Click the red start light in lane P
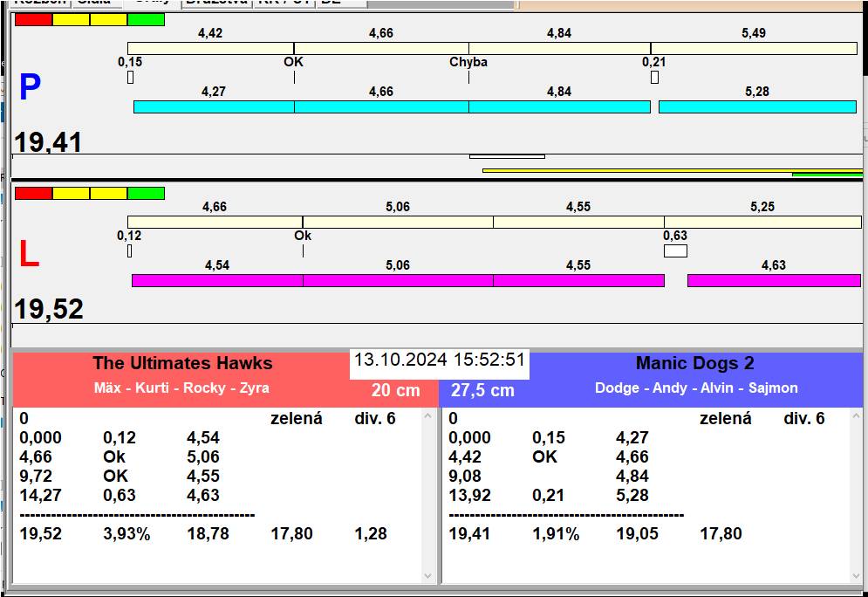The height and width of the screenshot is (597, 868). click(33, 19)
